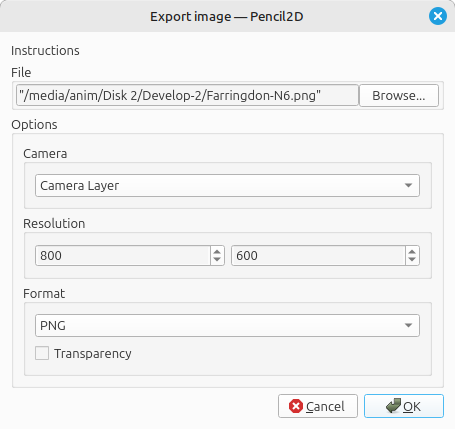Click the arrow at Camera dropdown's right end
Screen dimensions: 455x429
tap(408, 185)
